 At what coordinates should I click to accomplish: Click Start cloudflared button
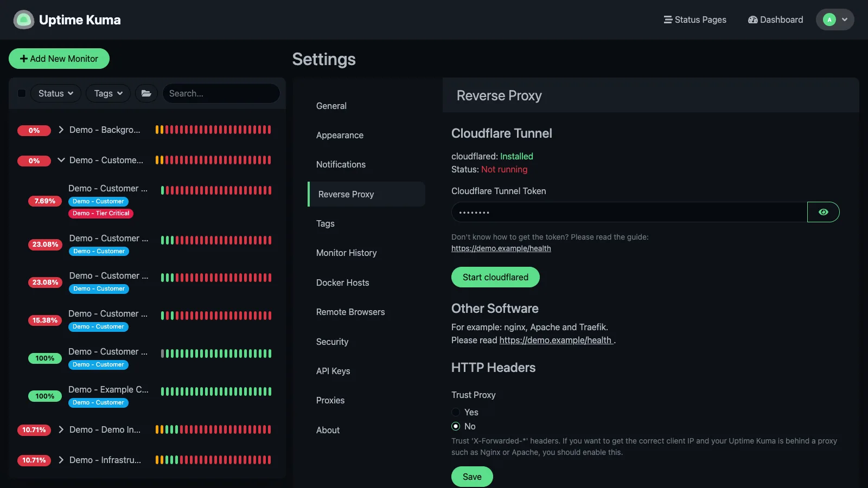(x=495, y=277)
